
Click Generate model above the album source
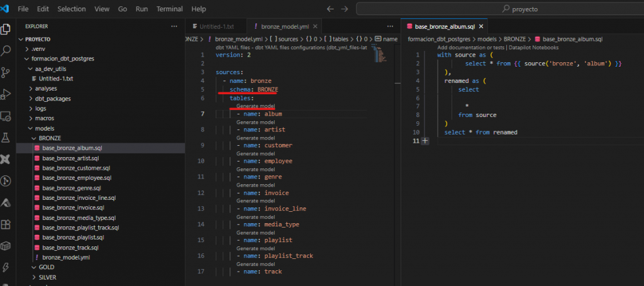coord(255,106)
